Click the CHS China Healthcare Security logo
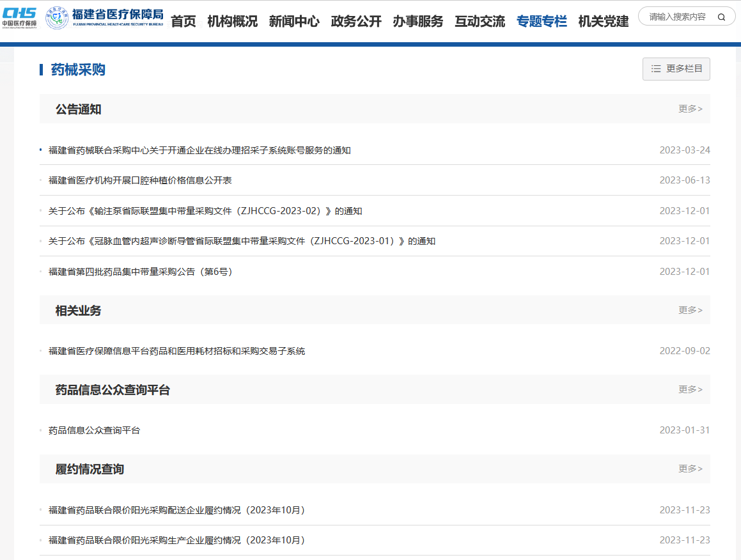The height and width of the screenshot is (560, 741). (x=19, y=17)
